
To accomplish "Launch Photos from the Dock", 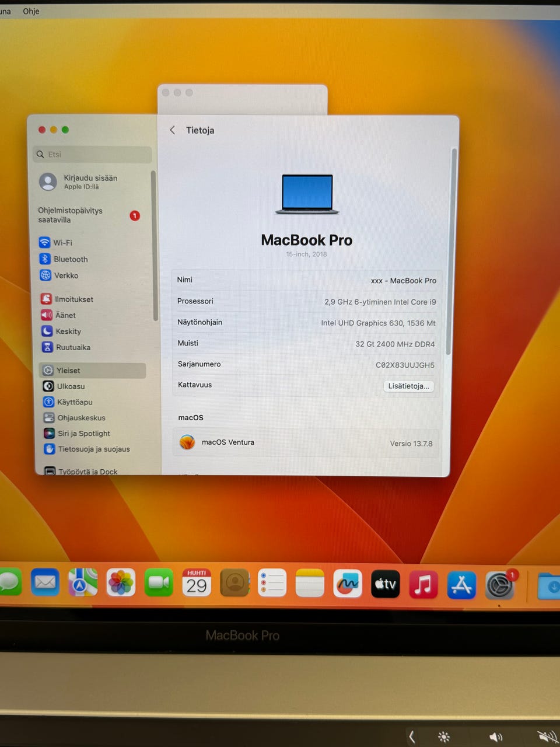I will click(121, 582).
